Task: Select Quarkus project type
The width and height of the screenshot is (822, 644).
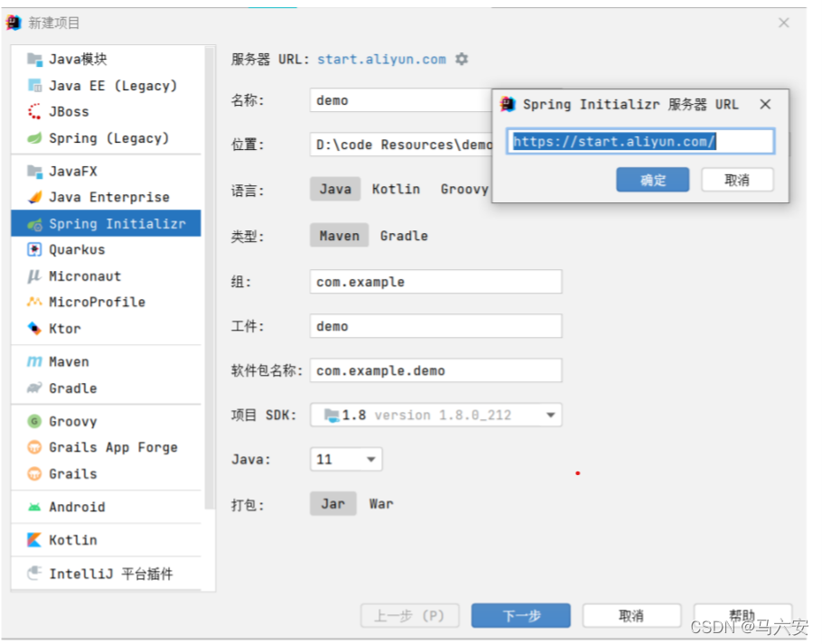Action: [106, 249]
